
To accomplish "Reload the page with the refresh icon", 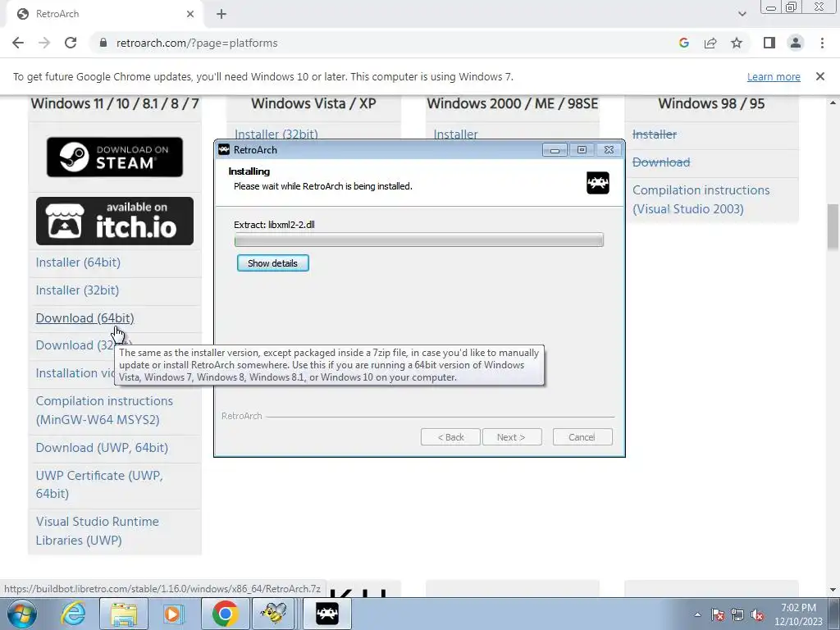I will pyautogui.click(x=71, y=43).
